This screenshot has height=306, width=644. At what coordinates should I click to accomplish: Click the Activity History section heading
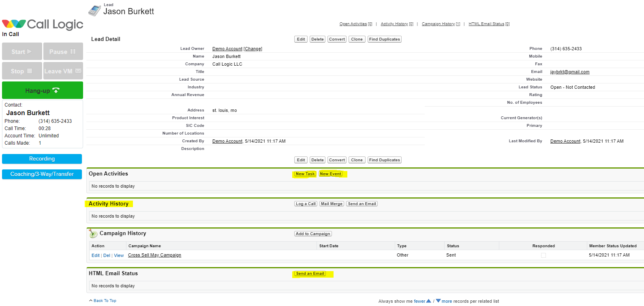click(109, 204)
